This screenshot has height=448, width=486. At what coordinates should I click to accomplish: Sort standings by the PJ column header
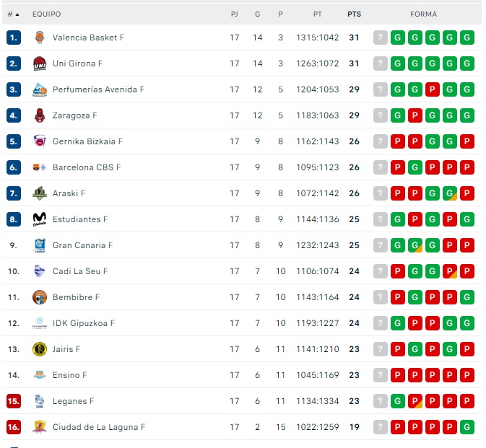(x=235, y=14)
